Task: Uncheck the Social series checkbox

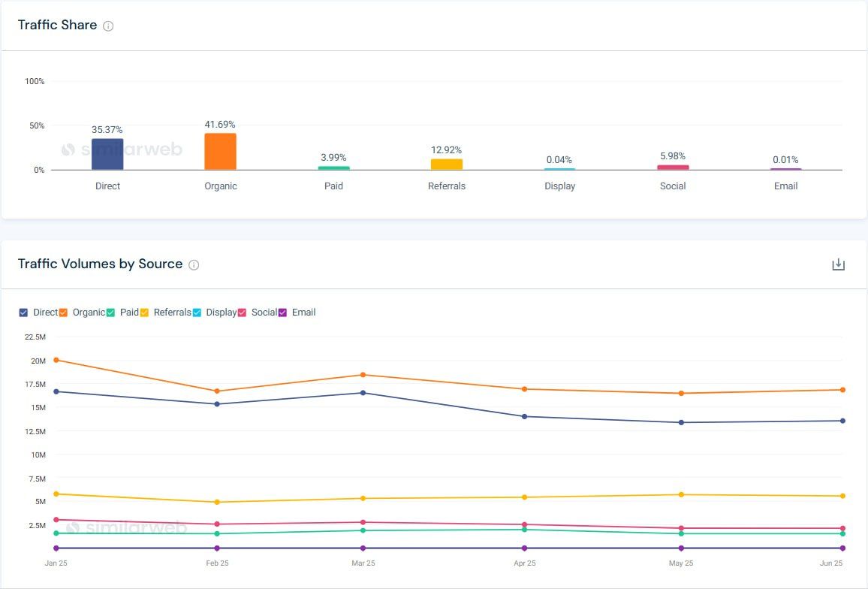Action: click(242, 313)
